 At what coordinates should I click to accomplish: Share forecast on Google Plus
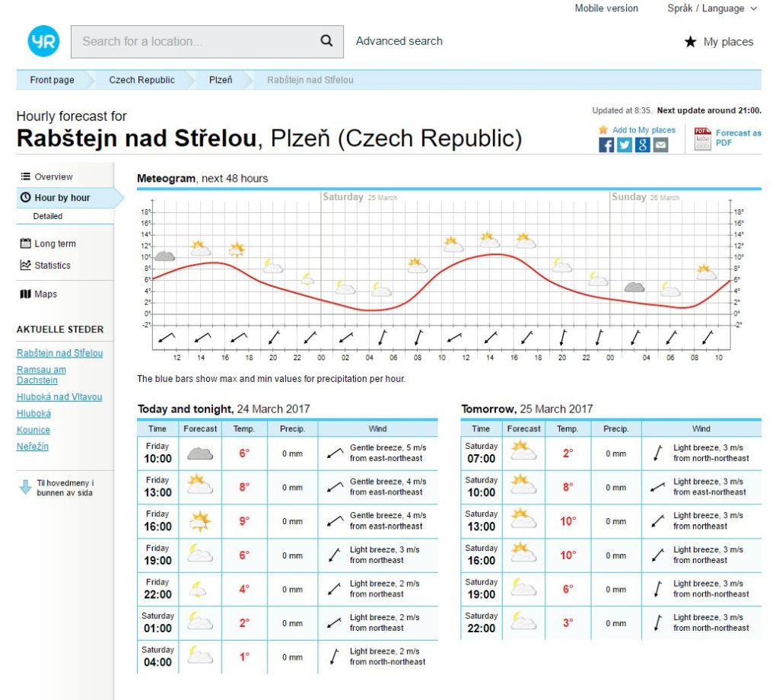point(642,145)
